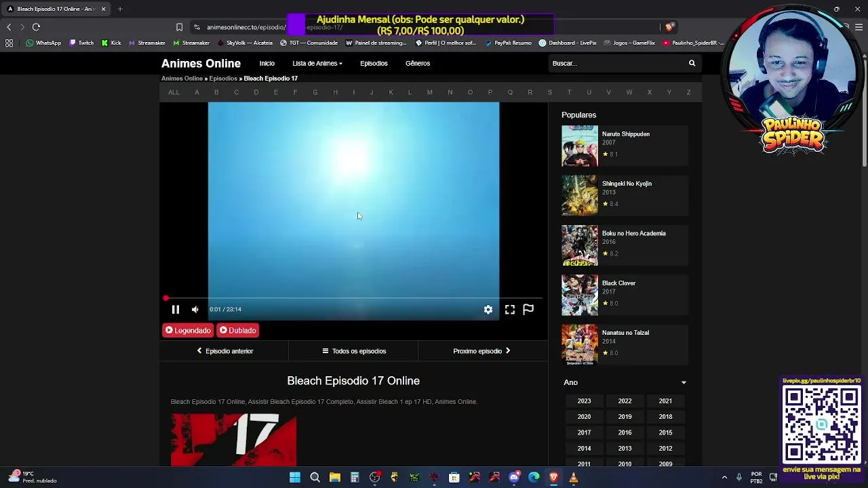Viewport: 868px width, 488px height.
Task: Click the video progress bar handle
Action: [x=165, y=298]
